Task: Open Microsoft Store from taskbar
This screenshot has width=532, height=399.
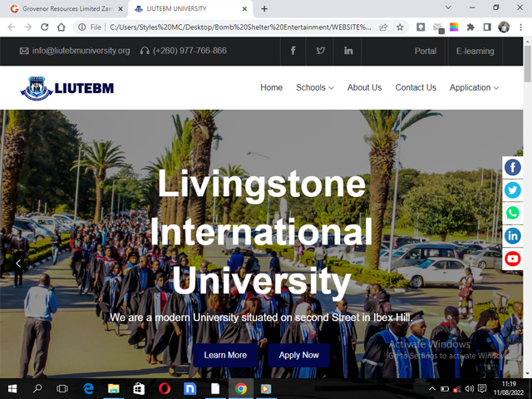Action: (x=139, y=389)
